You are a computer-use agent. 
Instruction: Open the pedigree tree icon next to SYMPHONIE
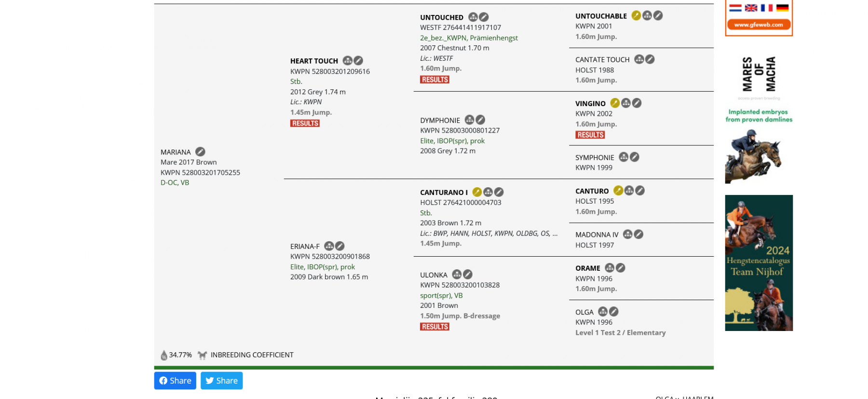(x=624, y=157)
